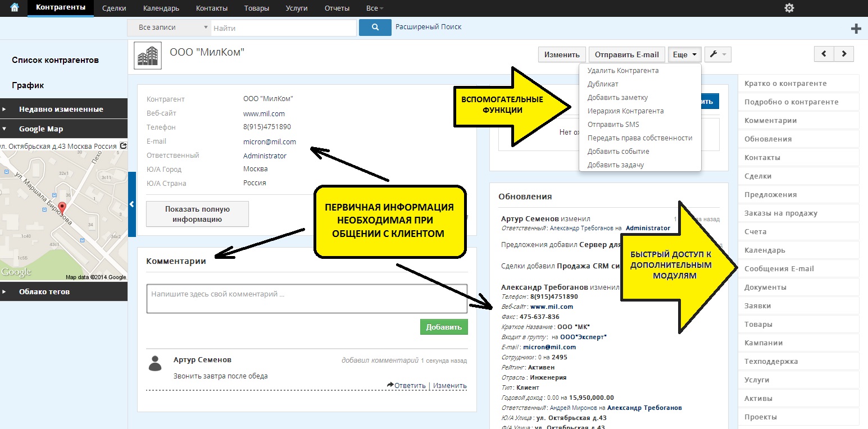Click into the comment text box
This screenshot has height=429, width=868.
coord(307,299)
